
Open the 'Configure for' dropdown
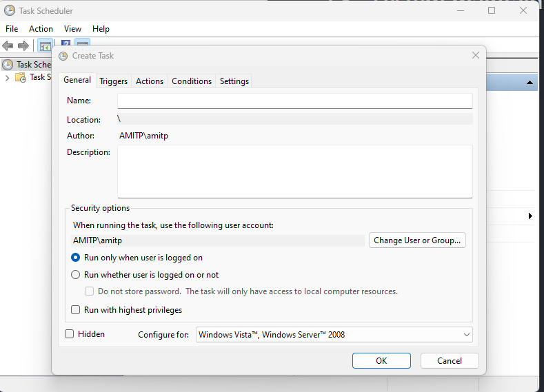(x=334, y=335)
